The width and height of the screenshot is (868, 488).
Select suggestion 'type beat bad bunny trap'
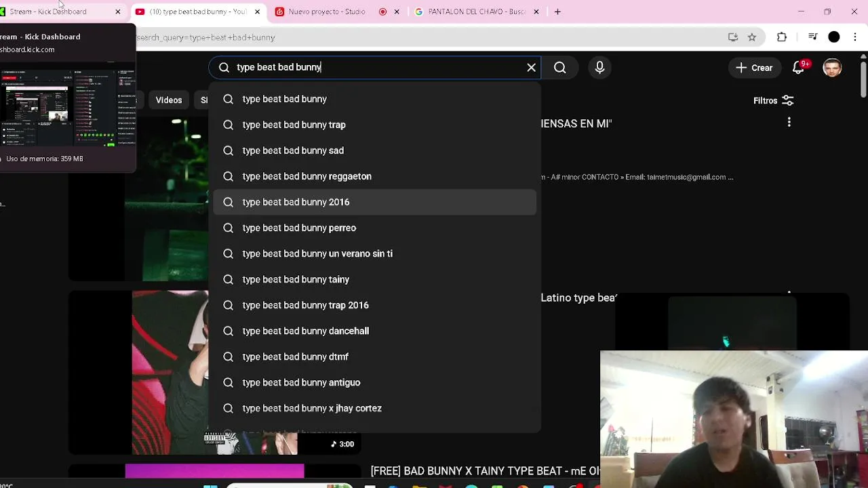click(374, 125)
